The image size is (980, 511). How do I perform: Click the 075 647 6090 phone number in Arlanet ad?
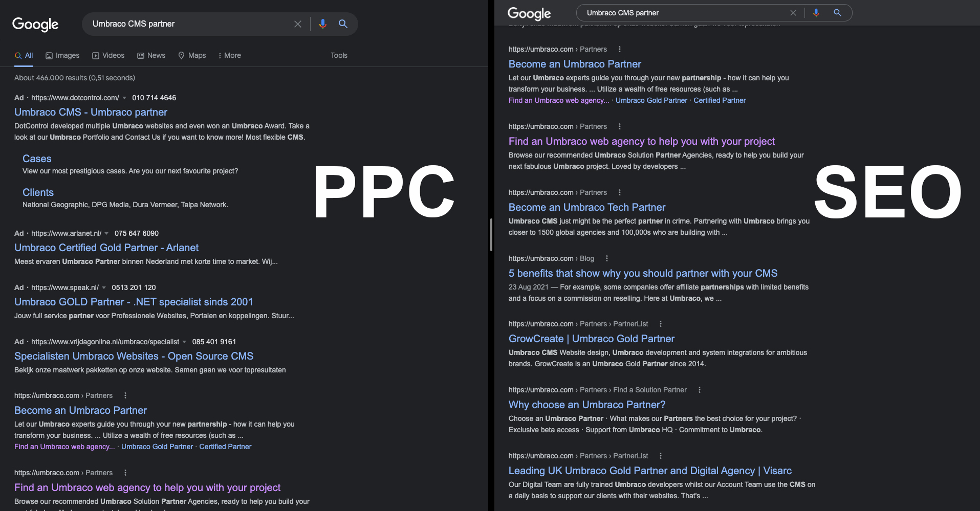click(x=137, y=233)
